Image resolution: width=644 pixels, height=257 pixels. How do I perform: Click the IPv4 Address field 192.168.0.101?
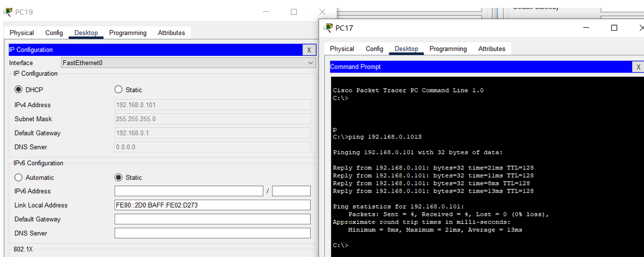[212, 105]
